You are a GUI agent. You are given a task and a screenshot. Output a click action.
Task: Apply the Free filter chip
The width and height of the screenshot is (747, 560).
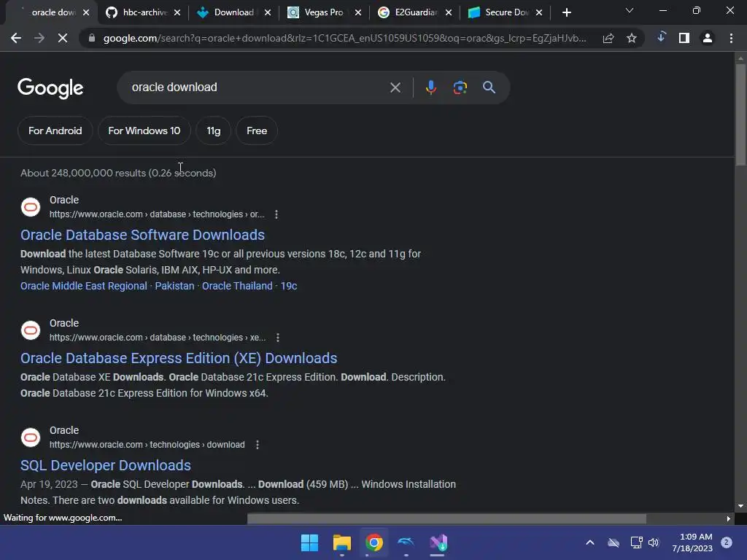pyautogui.click(x=257, y=131)
